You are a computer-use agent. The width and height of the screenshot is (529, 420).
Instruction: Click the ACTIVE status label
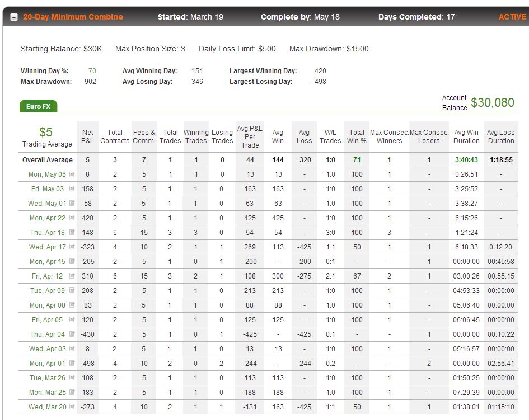(512, 17)
